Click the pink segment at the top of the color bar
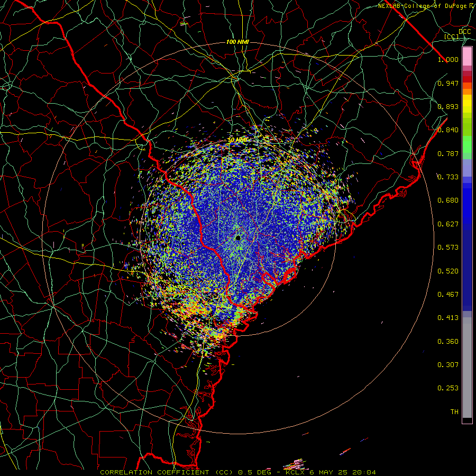 coord(467,56)
